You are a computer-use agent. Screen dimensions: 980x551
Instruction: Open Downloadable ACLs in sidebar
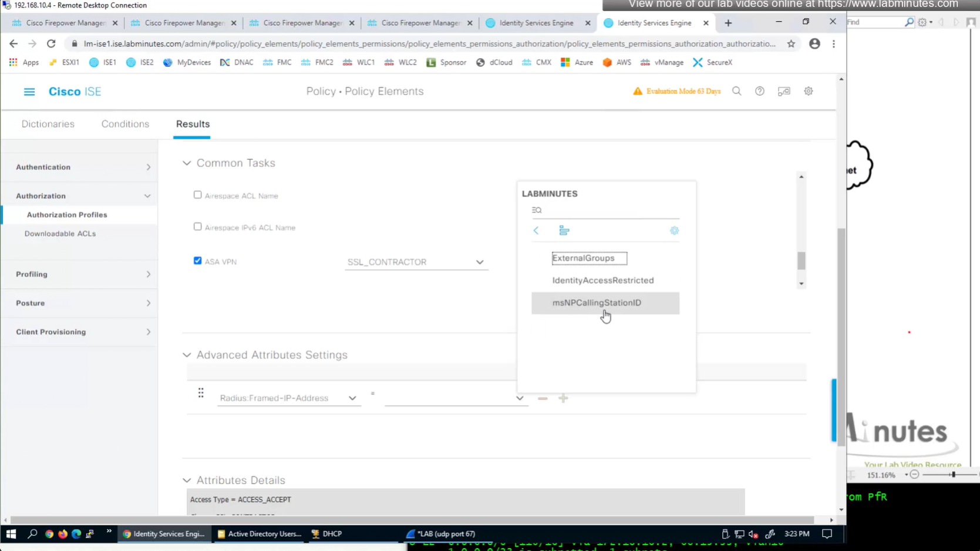[60, 234]
